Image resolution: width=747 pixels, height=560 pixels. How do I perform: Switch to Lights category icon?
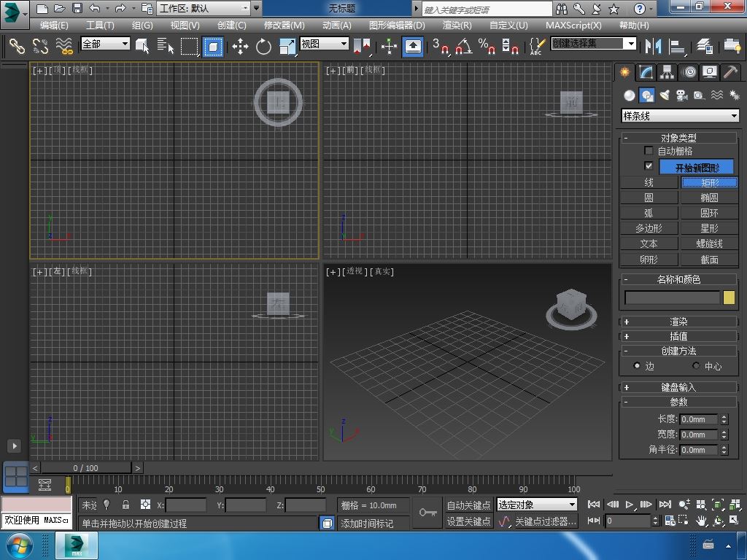[x=664, y=96]
